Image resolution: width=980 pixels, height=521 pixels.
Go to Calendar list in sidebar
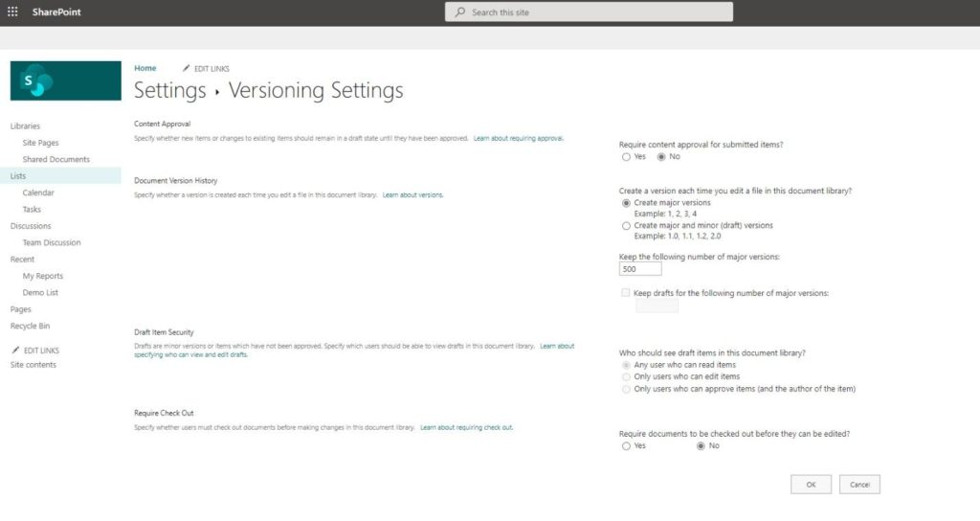[x=38, y=193]
